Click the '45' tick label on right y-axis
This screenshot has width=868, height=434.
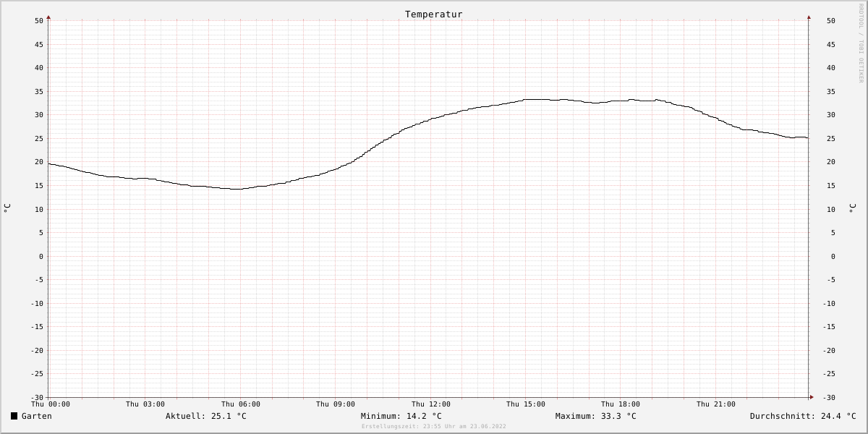tap(830, 44)
